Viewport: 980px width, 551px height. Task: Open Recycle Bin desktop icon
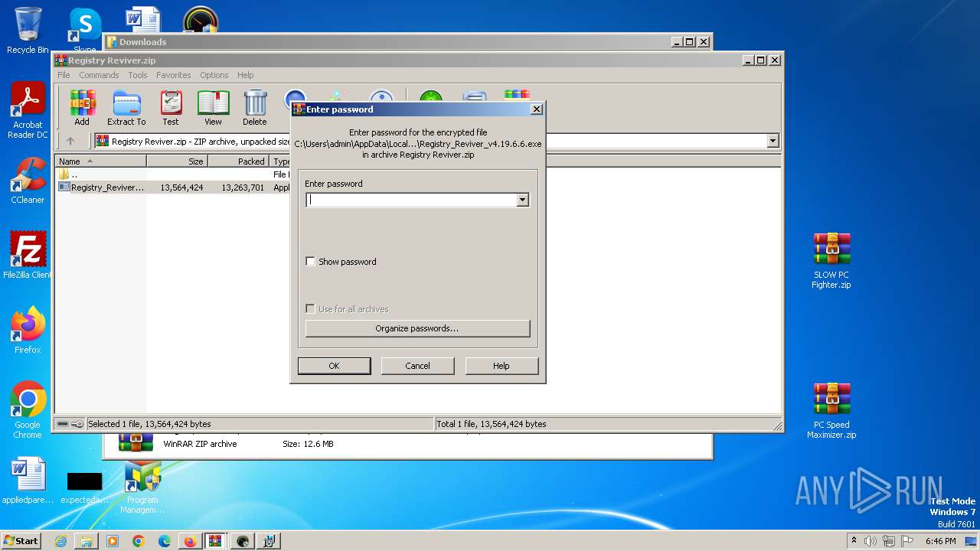coord(28,31)
